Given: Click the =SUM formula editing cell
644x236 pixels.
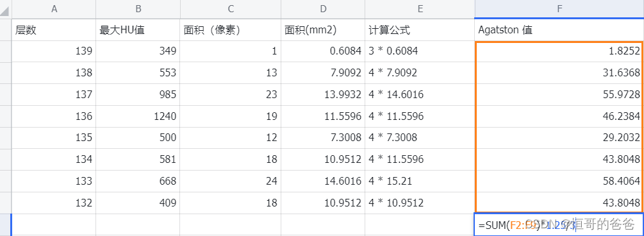Looking at the screenshot, I should pyautogui.click(x=559, y=224).
